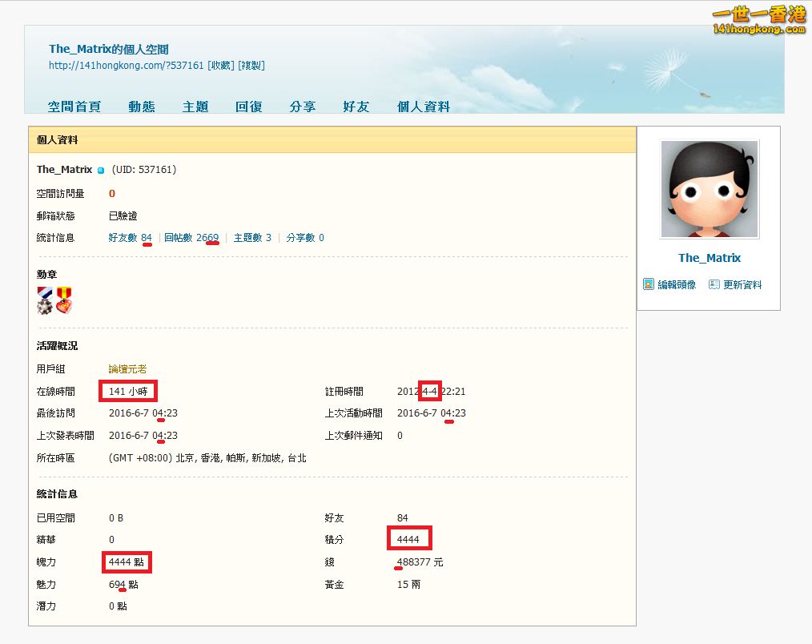Open the 空間首頁 tab
The height and width of the screenshot is (644, 812).
[74, 107]
